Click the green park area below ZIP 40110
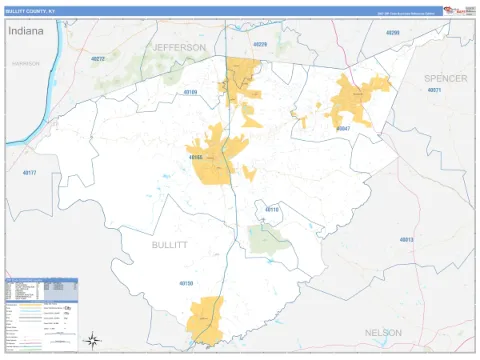 [x=267, y=240]
